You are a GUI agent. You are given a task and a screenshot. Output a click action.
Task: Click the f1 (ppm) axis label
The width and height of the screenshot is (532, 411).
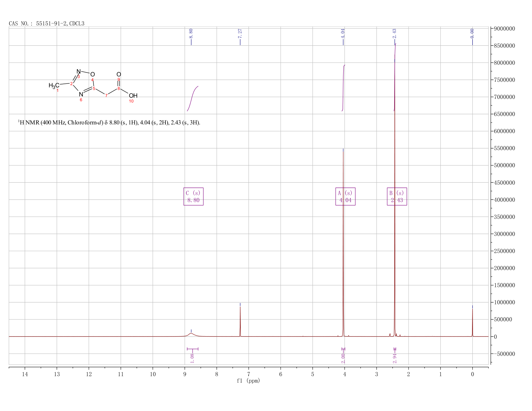click(x=248, y=381)
